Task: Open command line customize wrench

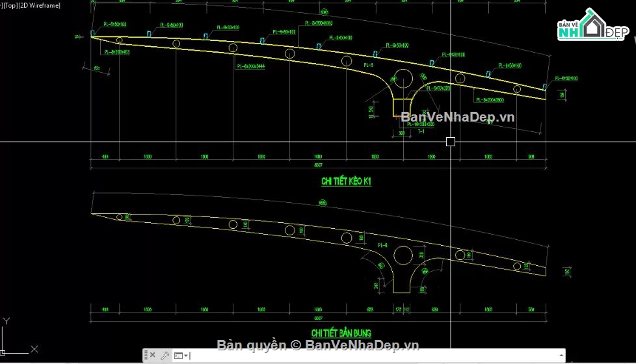Action: click(x=165, y=356)
